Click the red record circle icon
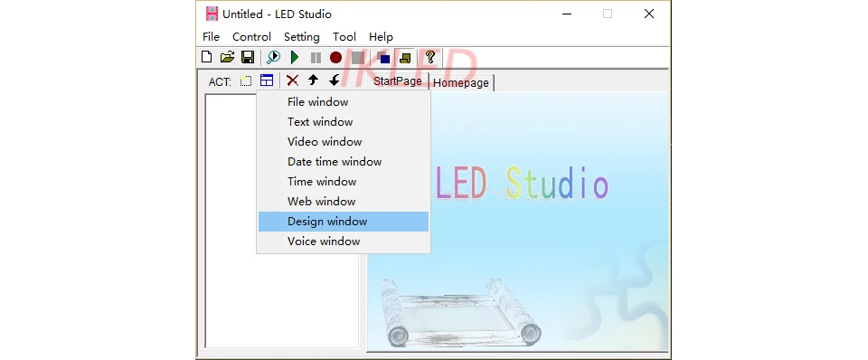868x360 pixels. coord(336,57)
